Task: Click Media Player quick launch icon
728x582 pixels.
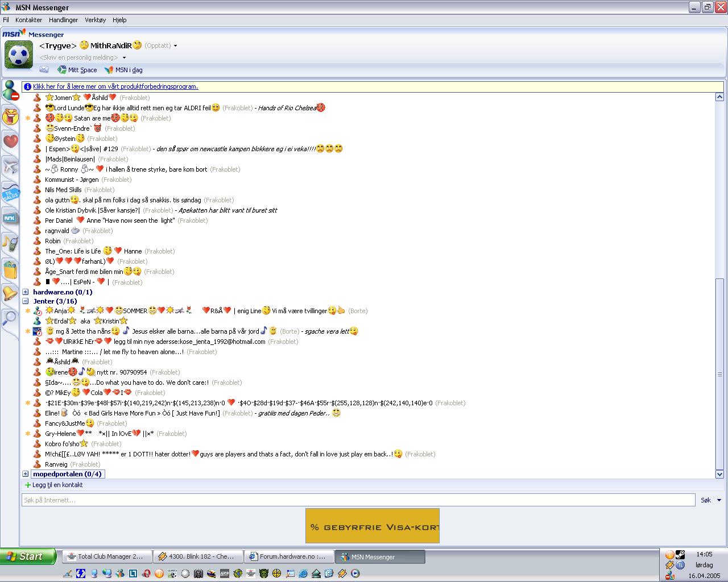Action: (355, 573)
